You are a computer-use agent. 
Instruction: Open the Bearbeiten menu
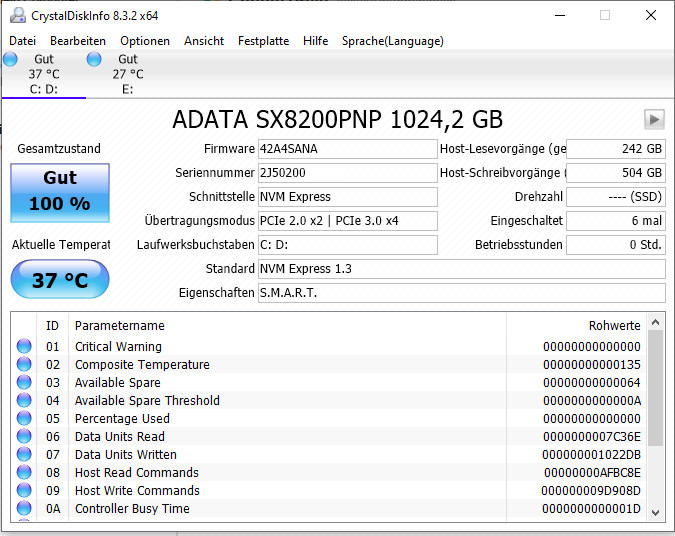click(x=78, y=41)
